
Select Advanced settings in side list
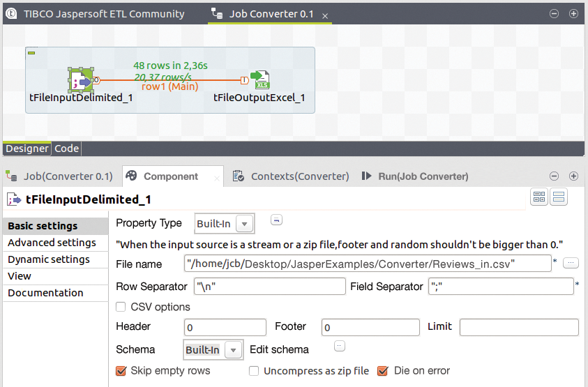[x=56, y=243]
